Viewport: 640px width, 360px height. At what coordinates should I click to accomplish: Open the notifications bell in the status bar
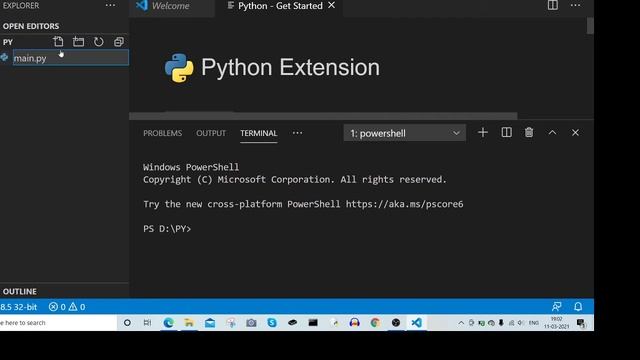tap(578, 307)
